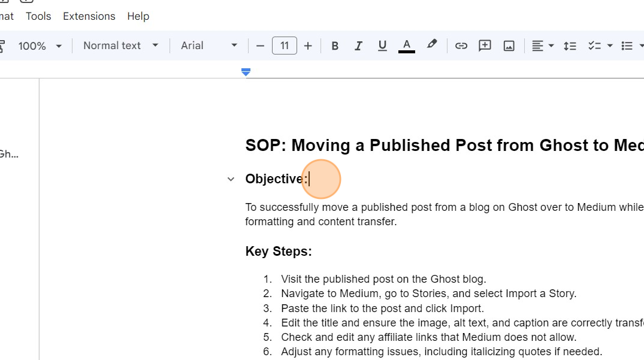Viewport: 644px width, 360px height.
Task: Open the highlight color tool
Action: pos(432,46)
